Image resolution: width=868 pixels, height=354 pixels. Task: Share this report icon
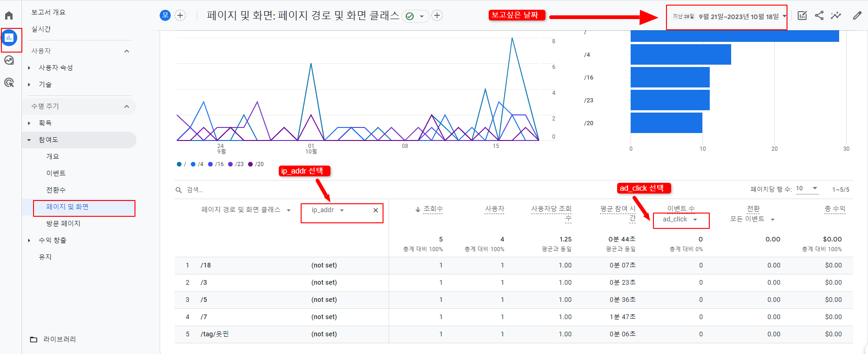(819, 15)
